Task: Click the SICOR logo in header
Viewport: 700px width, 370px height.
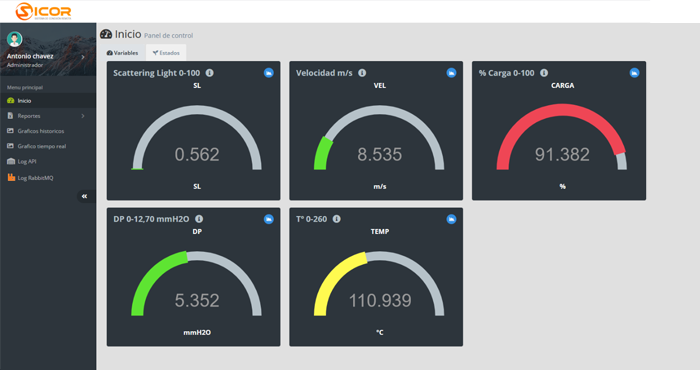Action: click(43, 11)
